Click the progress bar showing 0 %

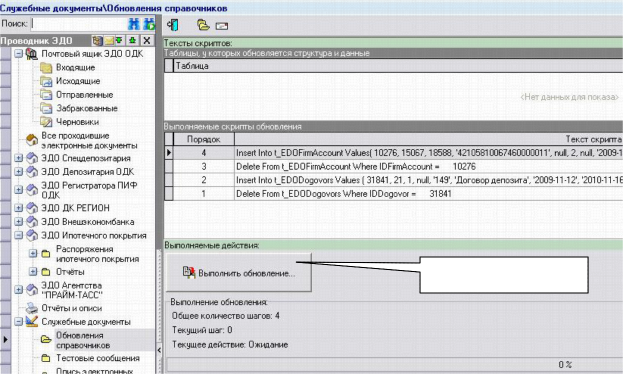(x=395, y=364)
